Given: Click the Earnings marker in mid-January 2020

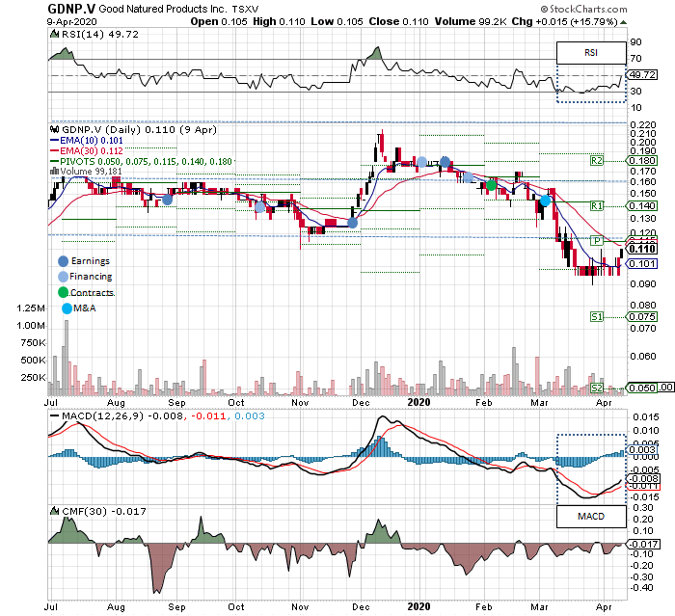Looking at the screenshot, I should coord(445,162).
